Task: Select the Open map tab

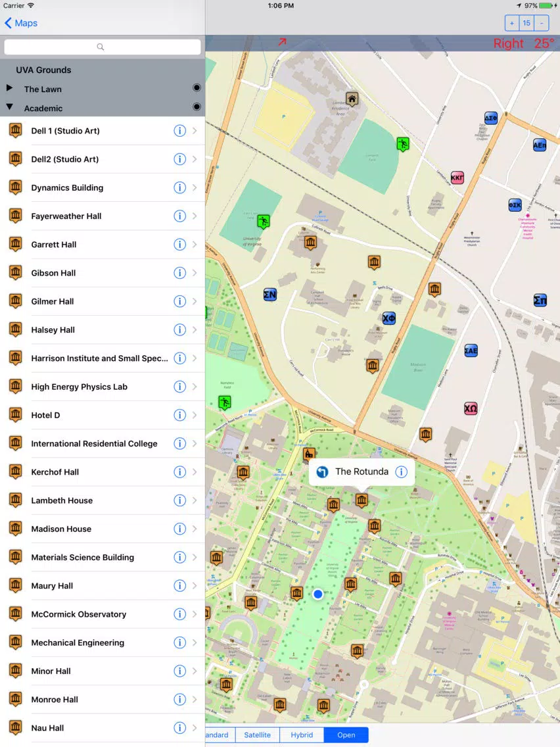Action: 346,735
